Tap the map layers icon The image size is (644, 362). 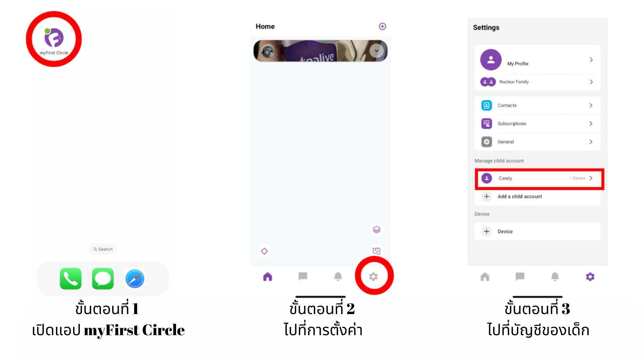(x=377, y=230)
